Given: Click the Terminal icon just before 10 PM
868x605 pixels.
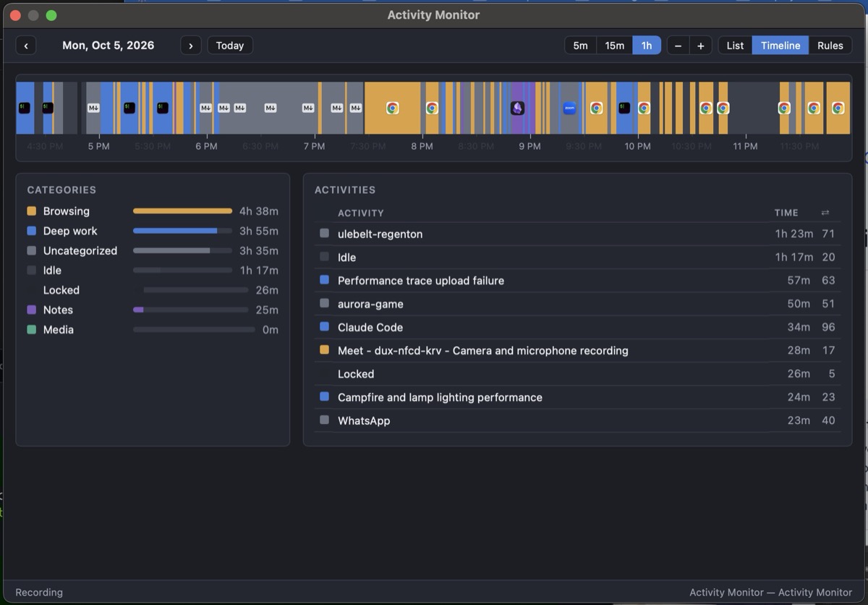Looking at the screenshot, I should click(x=624, y=108).
